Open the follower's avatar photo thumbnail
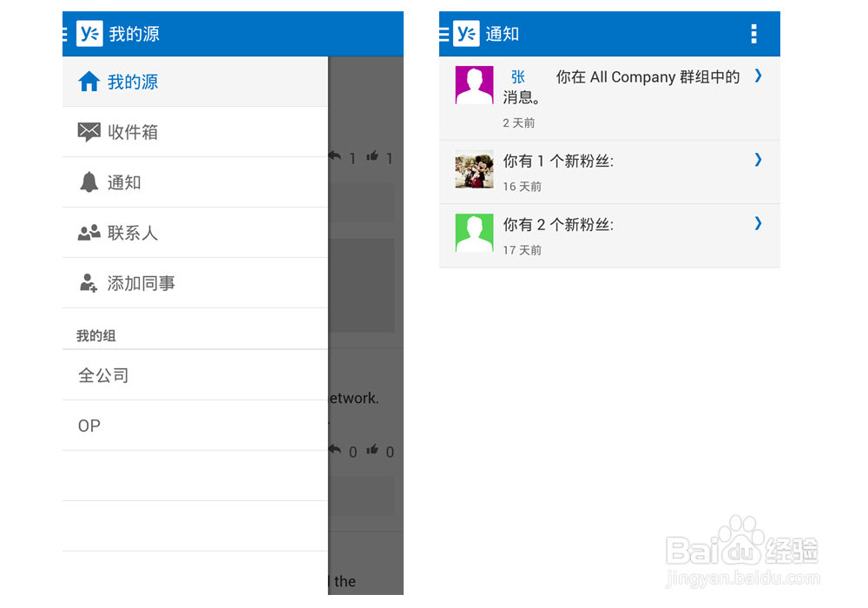 coord(473,170)
